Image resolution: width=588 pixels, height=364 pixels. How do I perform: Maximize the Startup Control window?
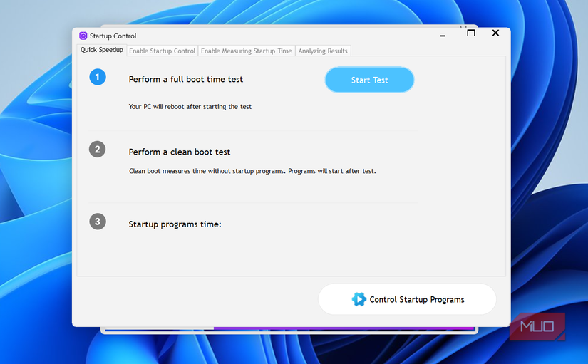coord(471,33)
